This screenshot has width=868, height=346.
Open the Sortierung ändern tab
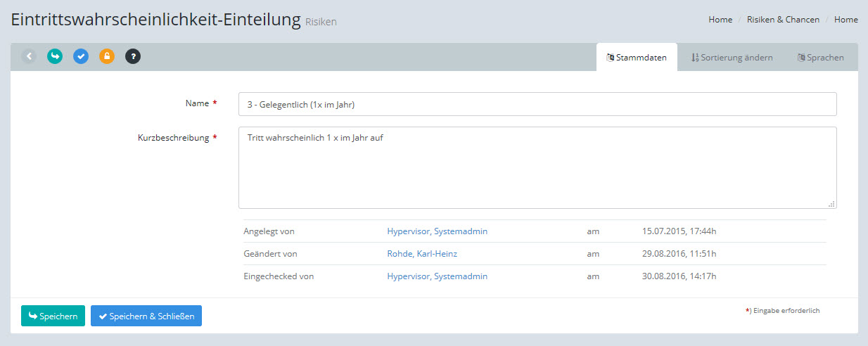click(x=732, y=58)
